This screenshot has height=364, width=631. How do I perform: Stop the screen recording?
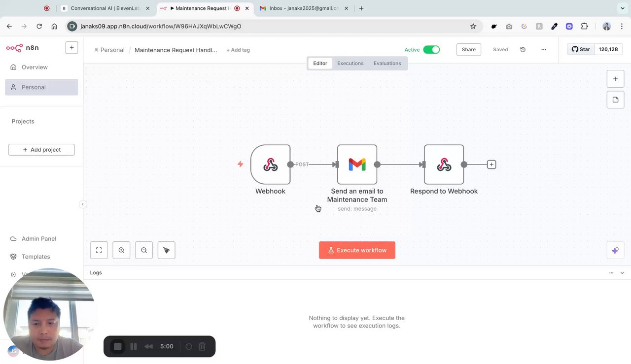(x=118, y=346)
